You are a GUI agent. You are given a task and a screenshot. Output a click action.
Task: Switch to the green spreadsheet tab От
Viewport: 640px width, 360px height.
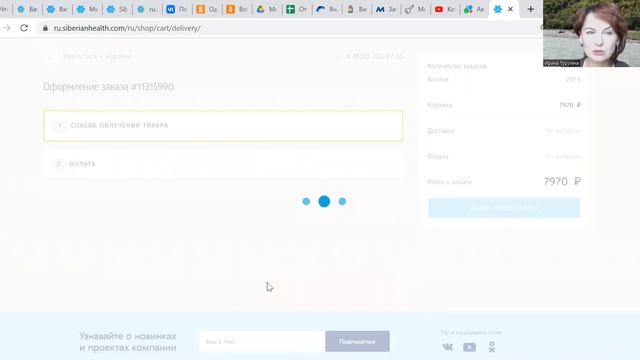pos(296,9)
